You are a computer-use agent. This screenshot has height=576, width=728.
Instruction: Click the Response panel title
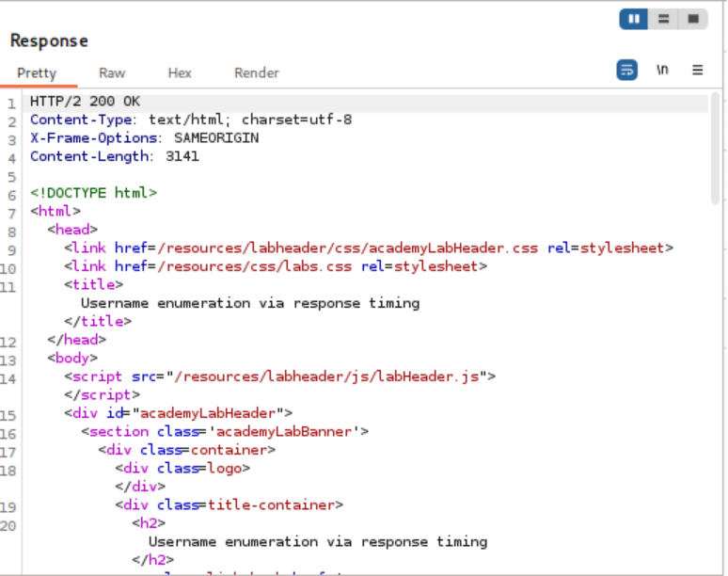49,41
